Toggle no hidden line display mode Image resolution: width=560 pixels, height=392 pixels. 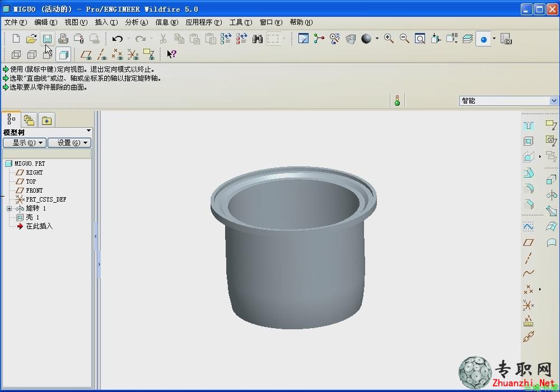point(48,54)
